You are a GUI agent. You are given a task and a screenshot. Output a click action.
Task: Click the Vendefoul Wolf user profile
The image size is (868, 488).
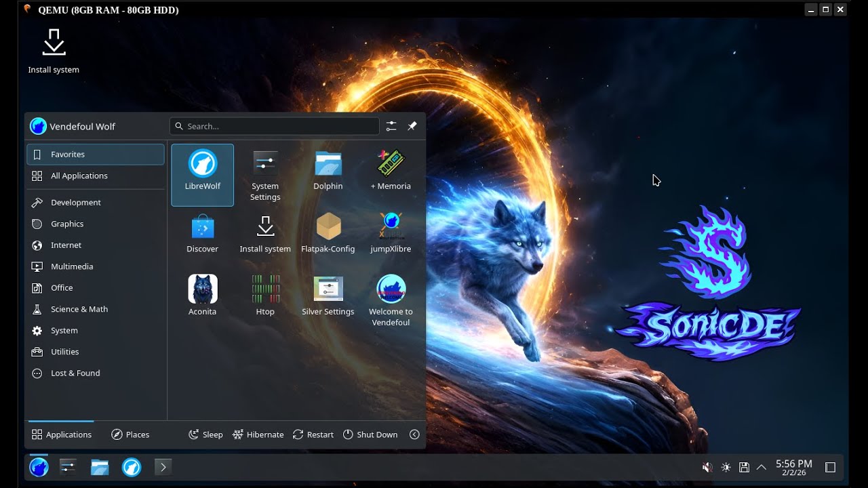pyautogui.click(x=73, y=126)
